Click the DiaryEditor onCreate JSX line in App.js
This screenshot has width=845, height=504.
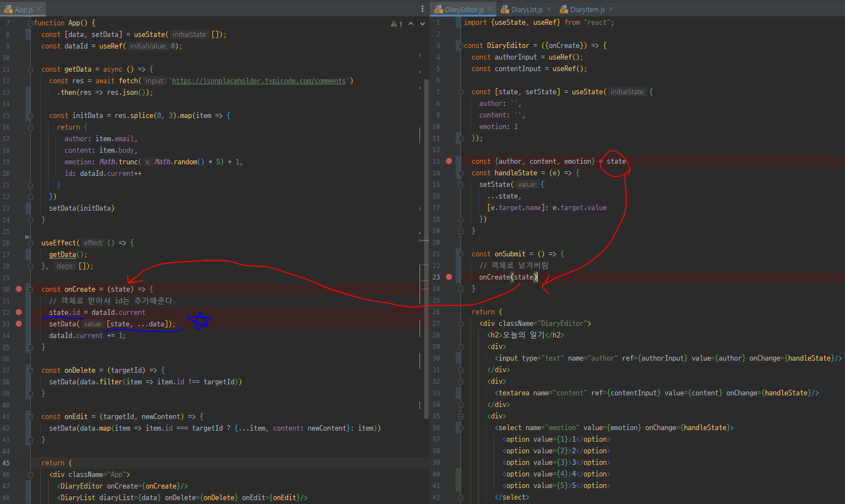tap(122, 486)
